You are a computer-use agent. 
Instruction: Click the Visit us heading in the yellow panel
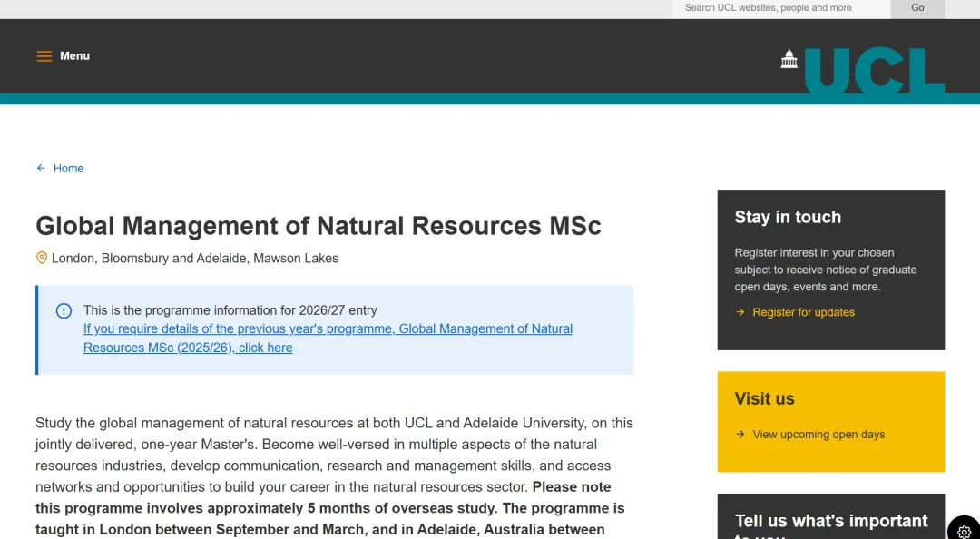pos(764,398)
